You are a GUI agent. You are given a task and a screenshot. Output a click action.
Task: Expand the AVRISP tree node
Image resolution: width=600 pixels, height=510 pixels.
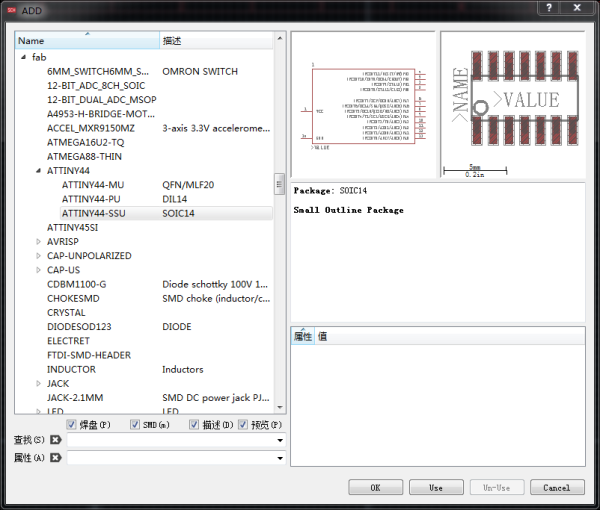pos(38,241)
